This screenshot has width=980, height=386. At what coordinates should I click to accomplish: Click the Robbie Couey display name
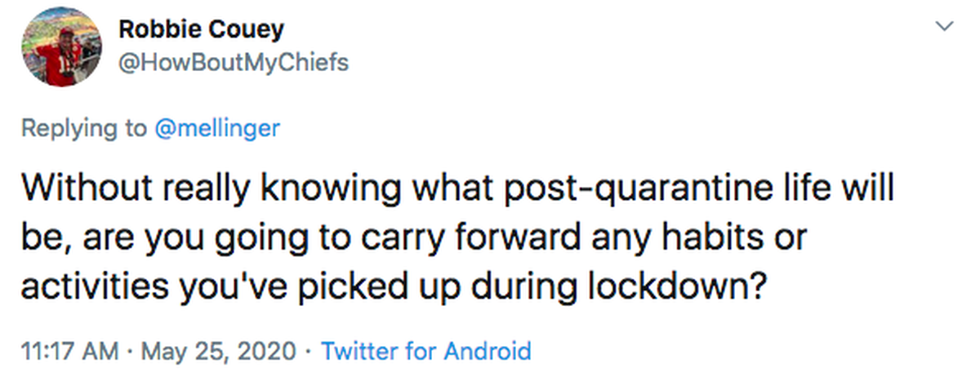pos(202,31)
